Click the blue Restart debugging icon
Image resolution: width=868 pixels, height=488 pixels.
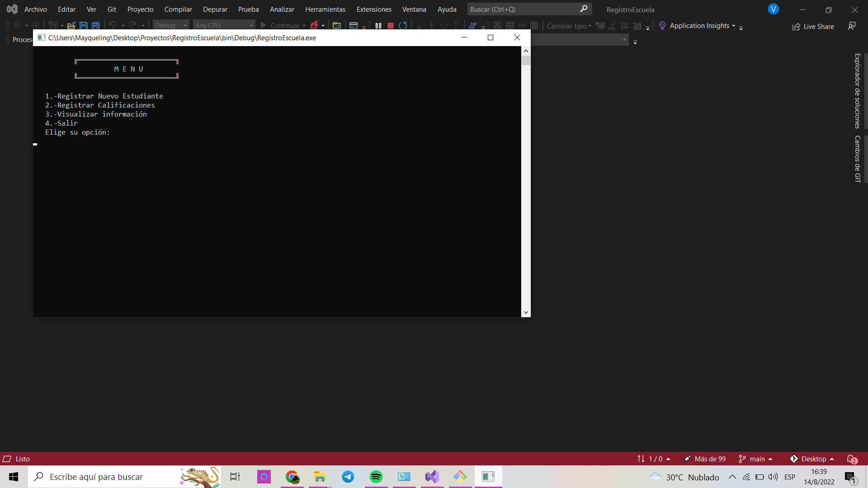pos(403,26)
